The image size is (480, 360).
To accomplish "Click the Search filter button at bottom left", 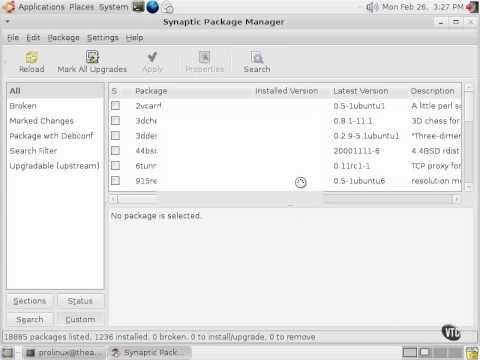I will (30, 319).
